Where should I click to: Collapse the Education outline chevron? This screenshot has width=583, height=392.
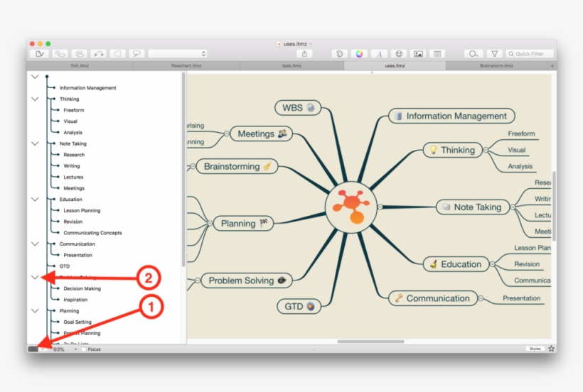[x=35, y=200]
